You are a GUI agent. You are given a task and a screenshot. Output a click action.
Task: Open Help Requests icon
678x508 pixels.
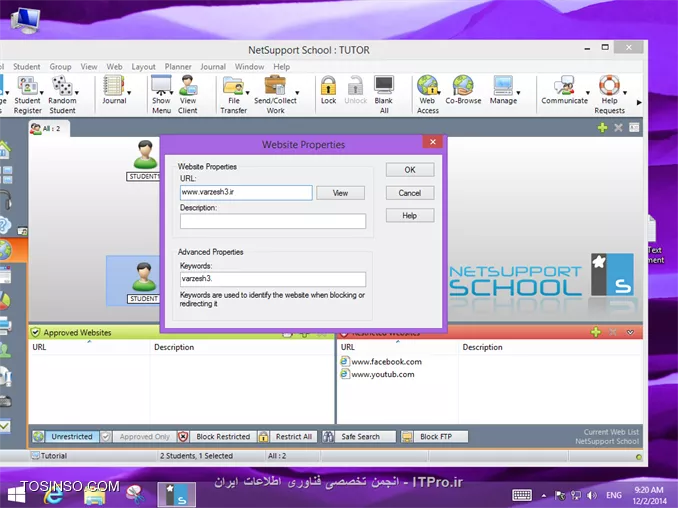(x=609, y=94)
